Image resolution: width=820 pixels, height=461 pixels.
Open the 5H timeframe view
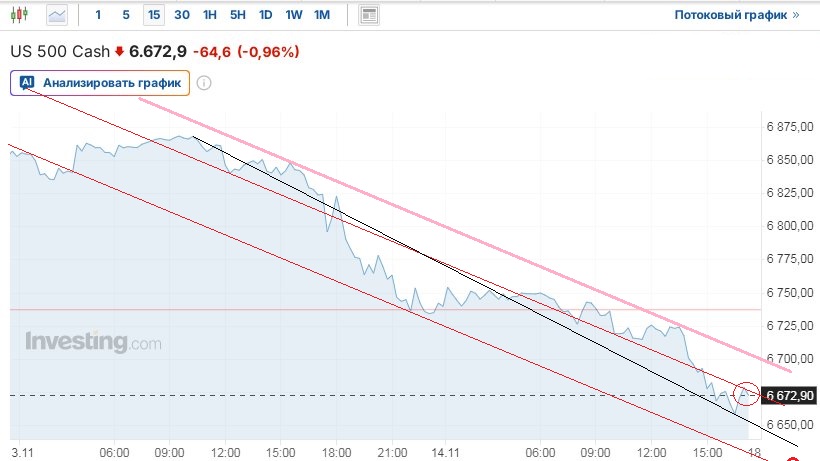point(237,15)
